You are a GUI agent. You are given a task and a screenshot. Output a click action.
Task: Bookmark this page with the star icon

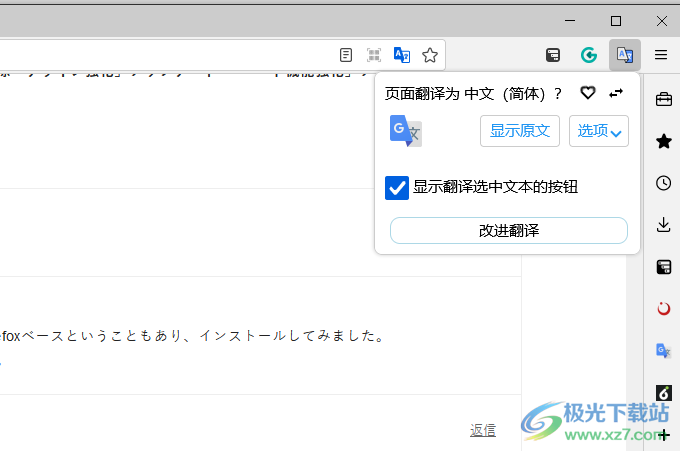(x=430, y=55)
